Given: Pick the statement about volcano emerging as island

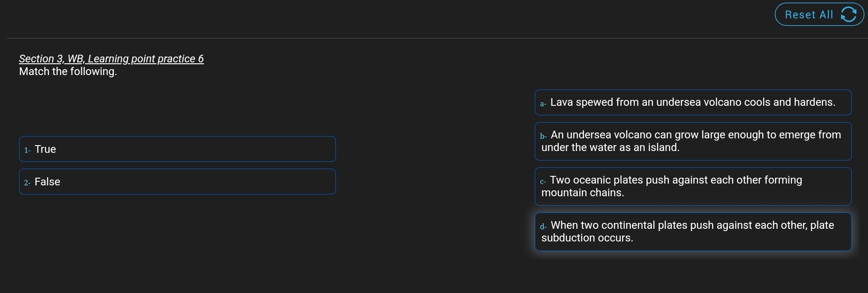Looking at the screenshot, I should pos(693,141).
